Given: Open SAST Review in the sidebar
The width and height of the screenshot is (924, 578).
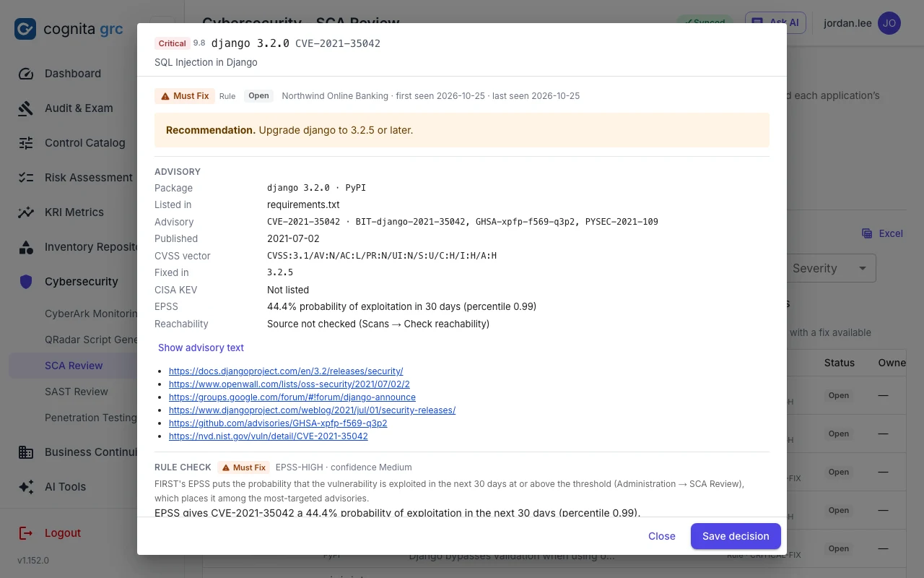Looking at the screenshot, I should point(77,392).
